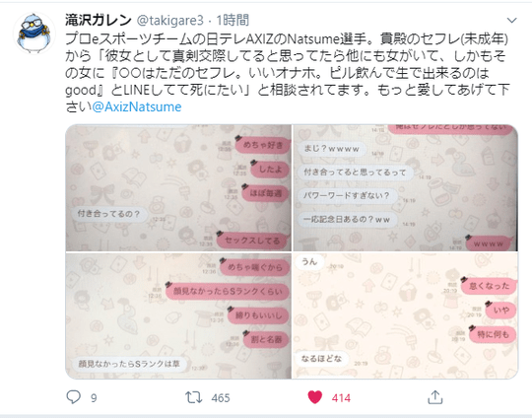The width and height of the screenshot is (532, 418).
Task: Click the なるほどな bubble in last image
Action: [321, 359]
